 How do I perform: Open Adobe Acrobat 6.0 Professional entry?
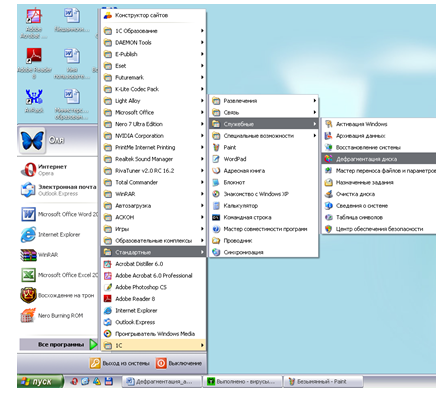coord(153,275)
